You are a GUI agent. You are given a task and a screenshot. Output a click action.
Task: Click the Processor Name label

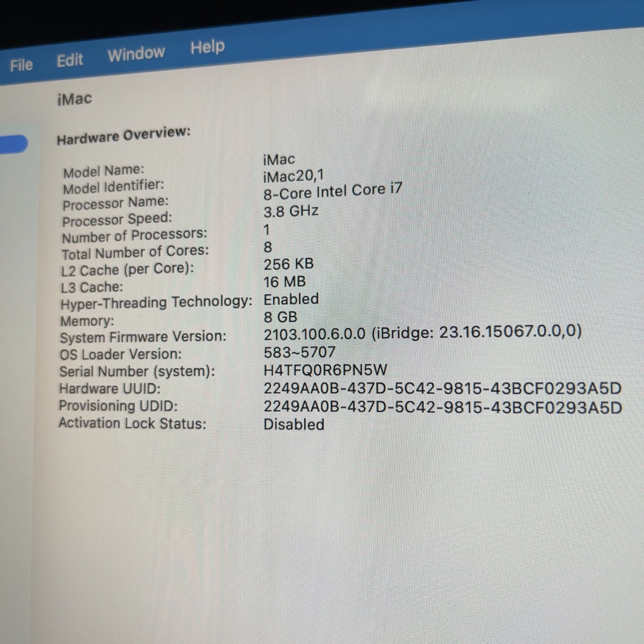tap(115, 203)
